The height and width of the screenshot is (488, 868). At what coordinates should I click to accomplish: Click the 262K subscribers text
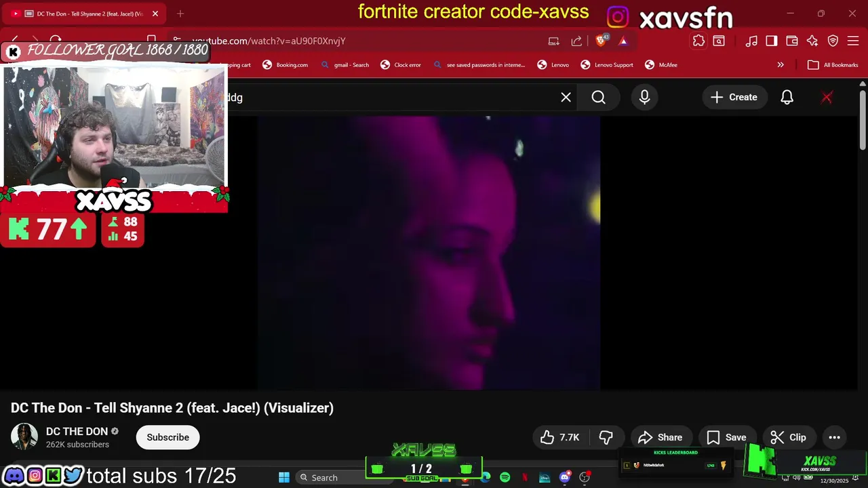[x=77, y=445]
